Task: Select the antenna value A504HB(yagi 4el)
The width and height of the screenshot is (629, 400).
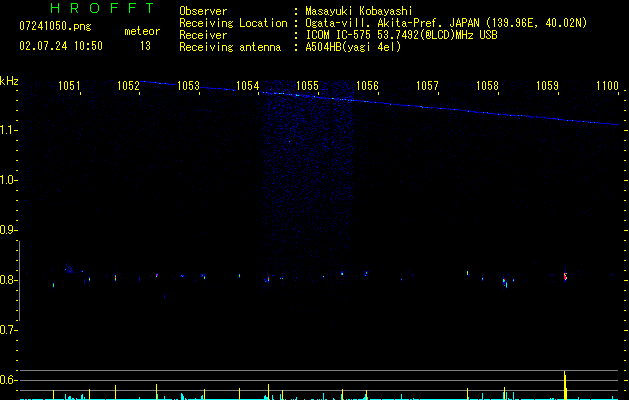Action: coord(353,47)
